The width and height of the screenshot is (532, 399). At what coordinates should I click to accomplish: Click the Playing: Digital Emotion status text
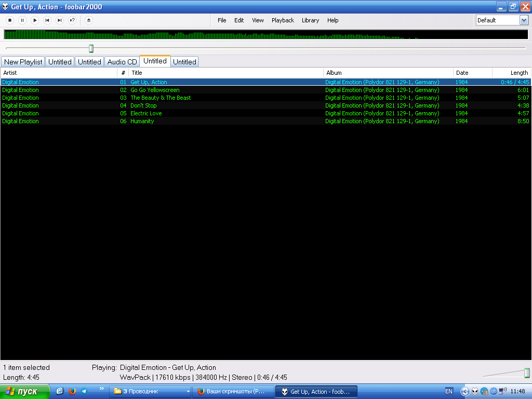click(154, 367)
